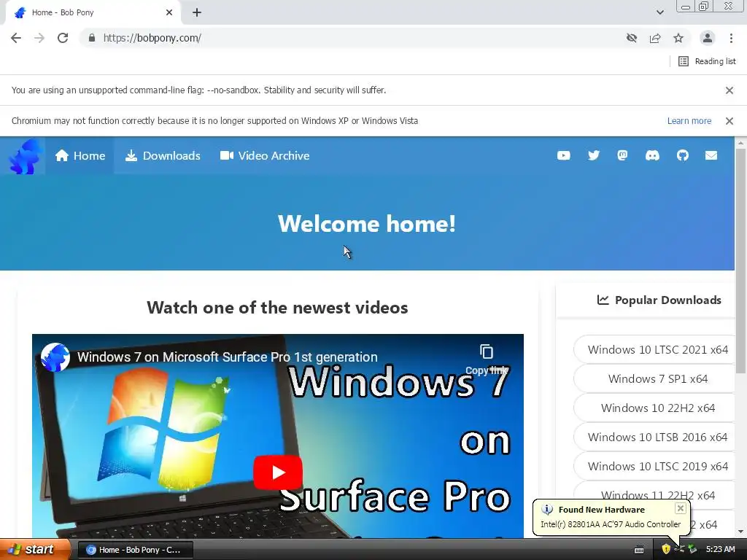Screen dimensions: 747x560
Task: Open the Chromium three-dot menu
Action: [x=731, y=38]
